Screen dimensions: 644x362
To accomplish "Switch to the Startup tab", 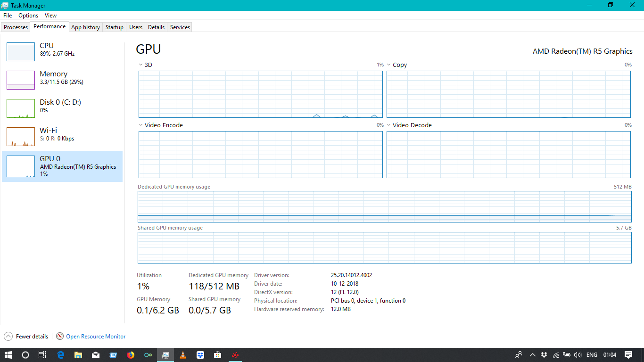I will 114,27.
